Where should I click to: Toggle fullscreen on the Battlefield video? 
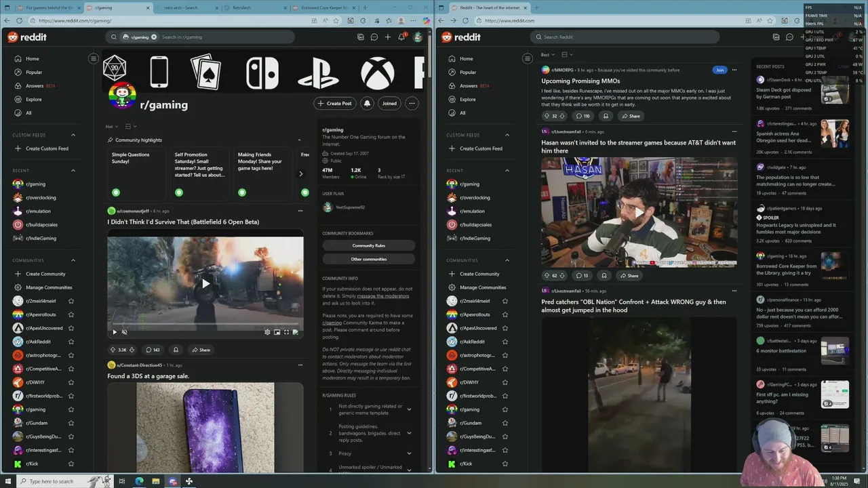pos(286,332)
